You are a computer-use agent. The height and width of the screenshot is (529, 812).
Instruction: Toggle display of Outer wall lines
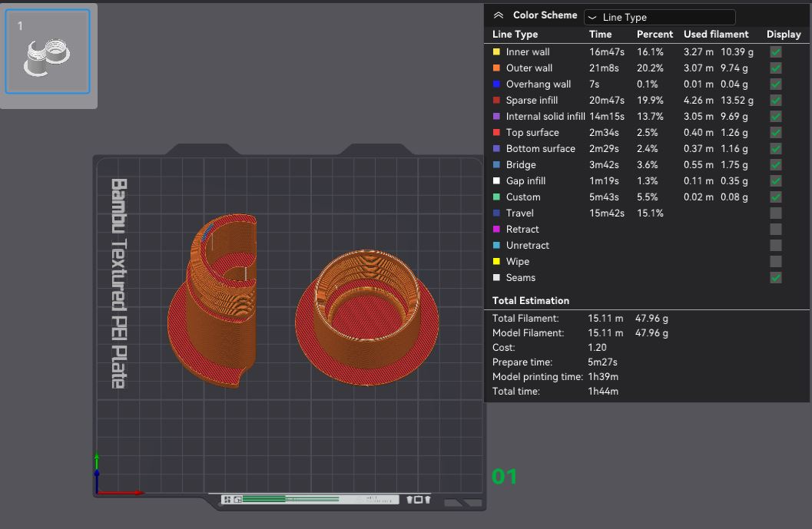point(775,68)
